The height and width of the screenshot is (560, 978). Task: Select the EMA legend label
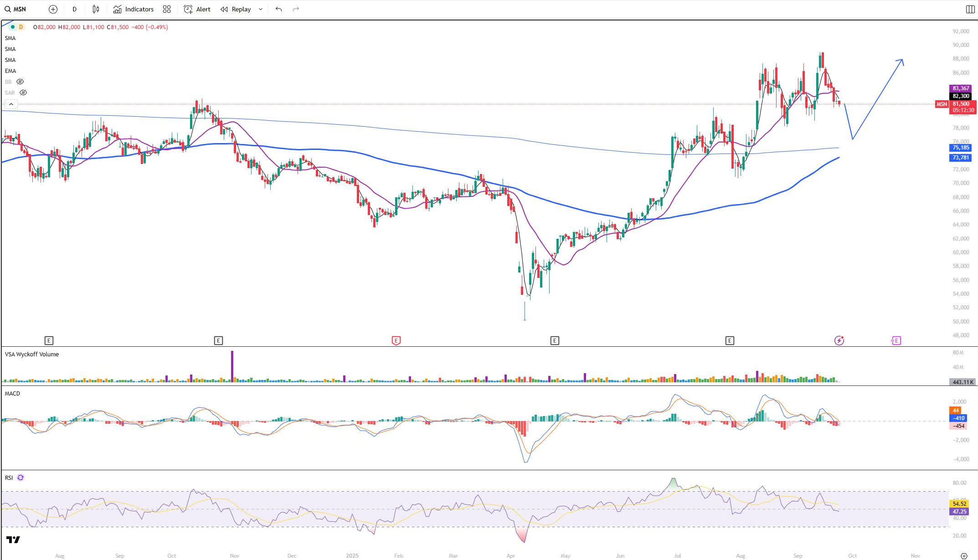coord(10,71)
